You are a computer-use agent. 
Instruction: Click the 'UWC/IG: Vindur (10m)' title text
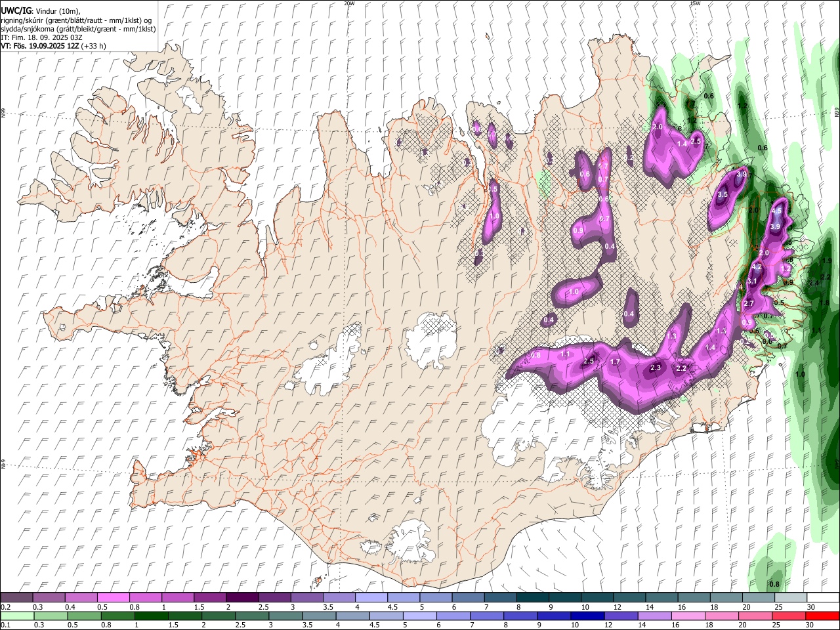40,11
